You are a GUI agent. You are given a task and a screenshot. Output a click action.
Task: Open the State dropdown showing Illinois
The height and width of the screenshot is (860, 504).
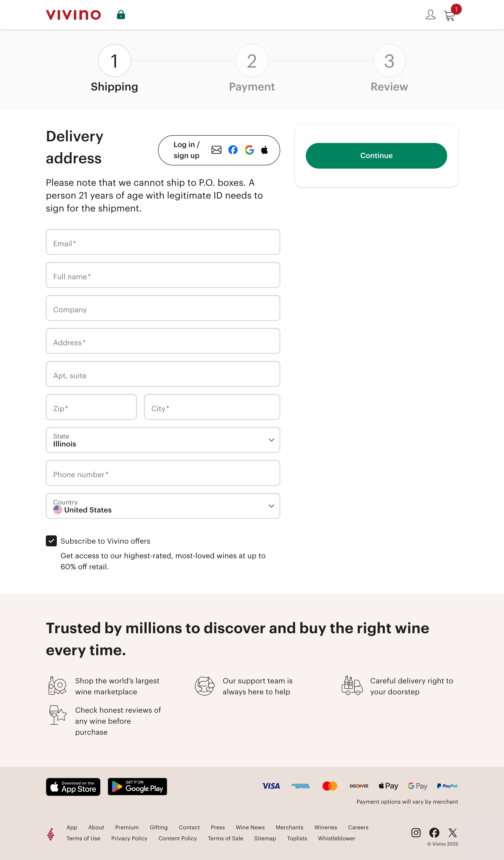click(163, 440)
